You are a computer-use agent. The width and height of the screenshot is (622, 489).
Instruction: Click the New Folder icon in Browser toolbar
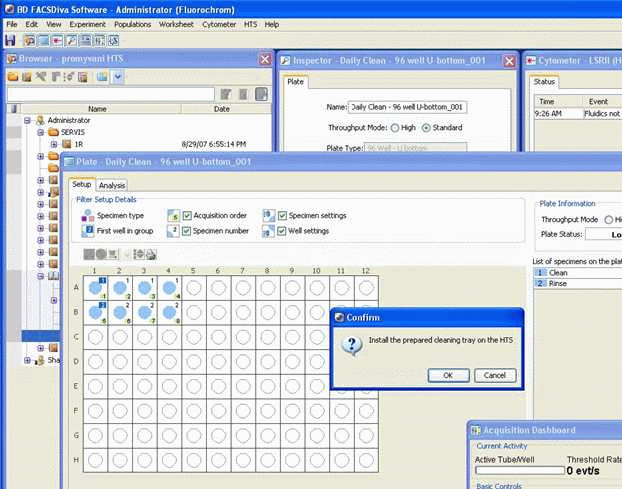[x=13, y=77]
